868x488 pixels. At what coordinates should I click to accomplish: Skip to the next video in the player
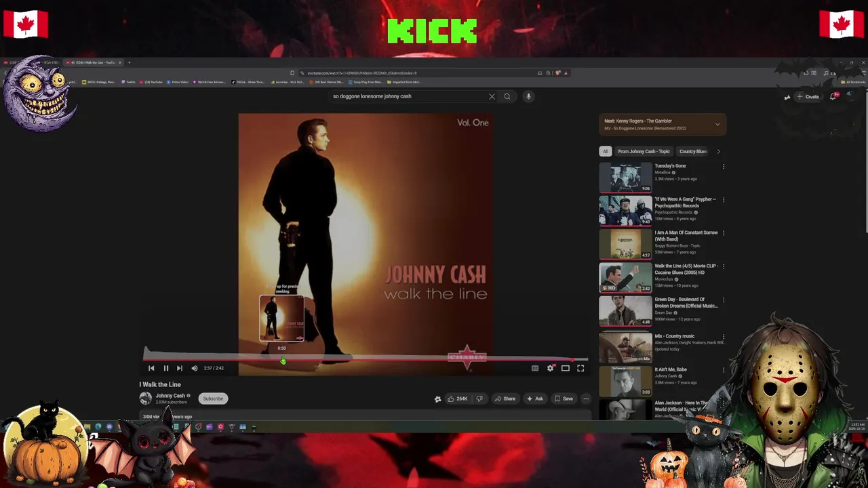179,368
